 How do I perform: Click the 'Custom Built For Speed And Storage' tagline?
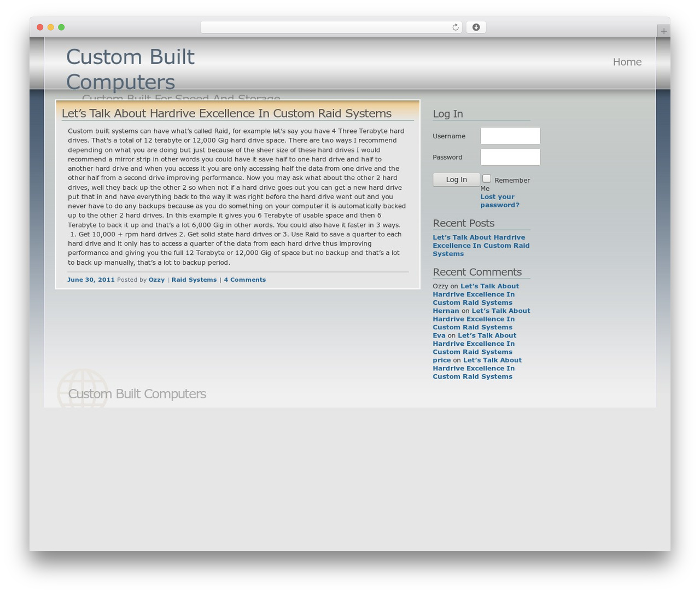181,97
